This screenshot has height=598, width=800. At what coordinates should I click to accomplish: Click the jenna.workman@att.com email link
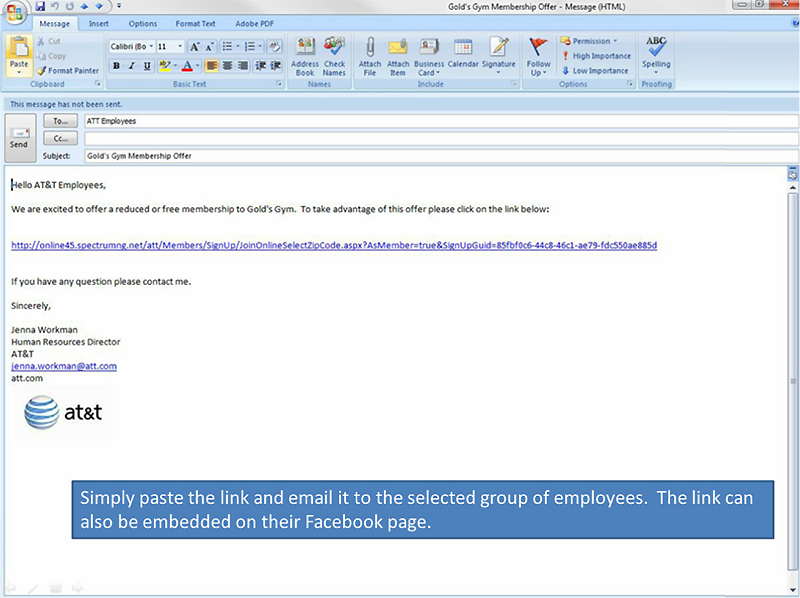[x=64, y=366]
